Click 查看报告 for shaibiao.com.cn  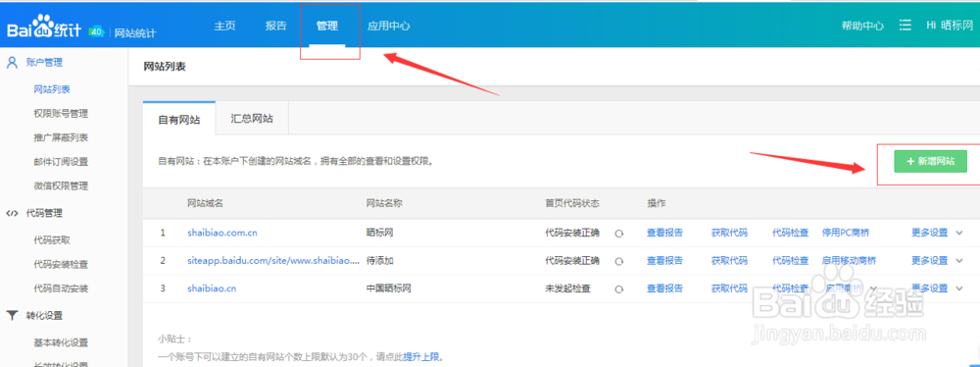[x=664, y=233]
